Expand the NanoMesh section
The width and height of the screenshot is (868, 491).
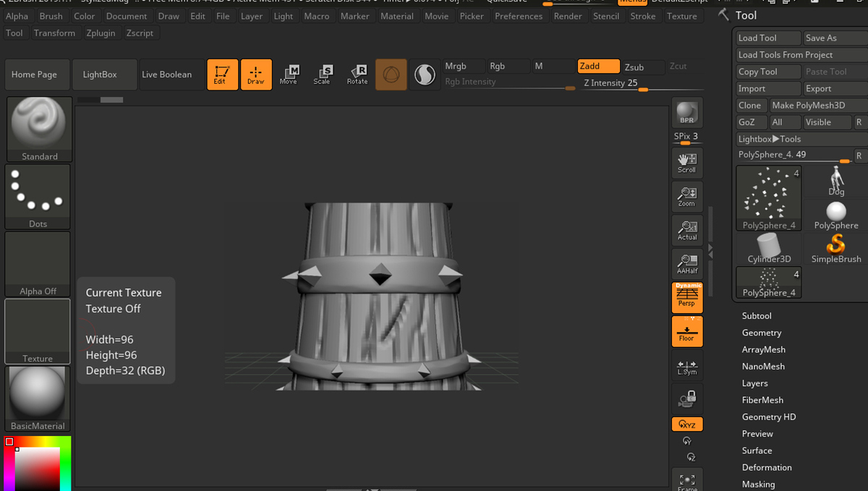tap(763, 367)
